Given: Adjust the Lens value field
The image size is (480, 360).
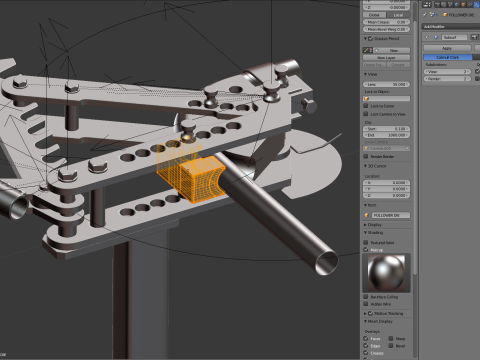Looking at the screenshot, I should 386,84.
